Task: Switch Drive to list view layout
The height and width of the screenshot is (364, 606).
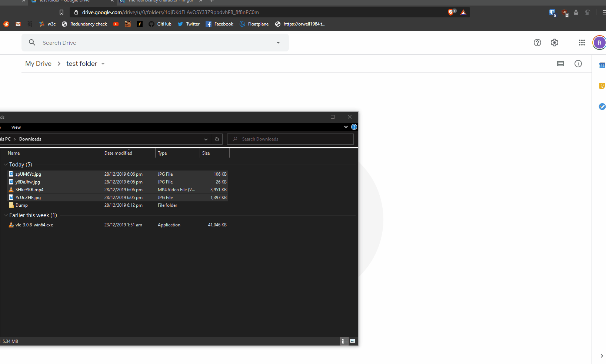Action: (x=560, y=64)
